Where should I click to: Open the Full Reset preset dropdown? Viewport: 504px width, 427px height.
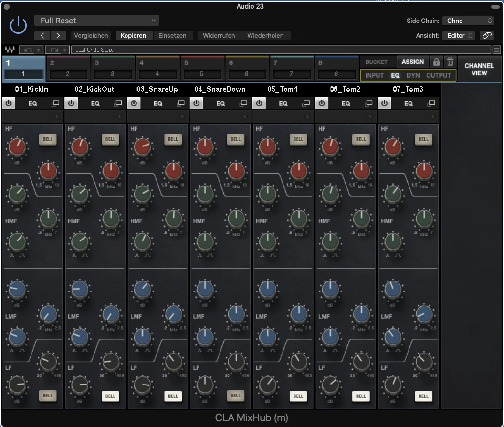click(97, 21)
